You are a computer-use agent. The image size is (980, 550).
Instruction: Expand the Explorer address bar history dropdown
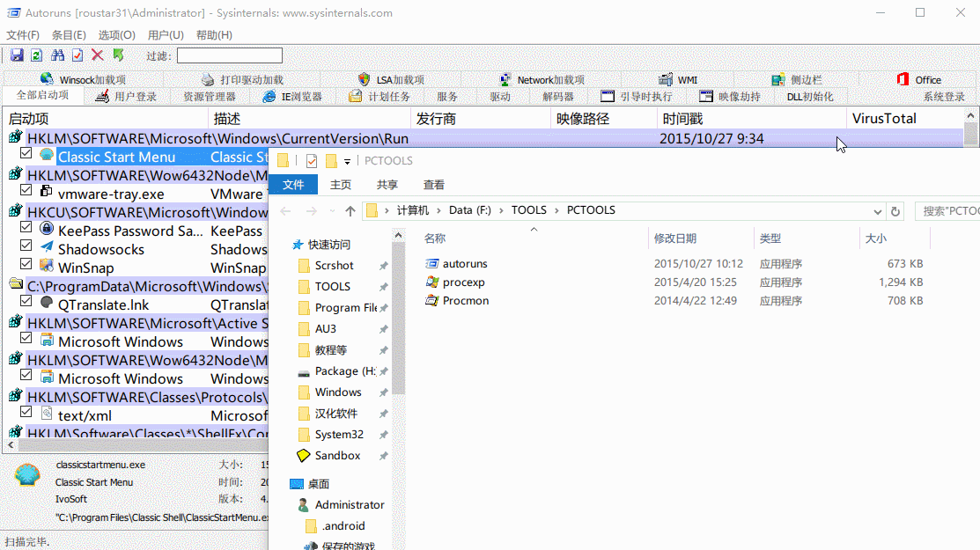coord(878,211)
